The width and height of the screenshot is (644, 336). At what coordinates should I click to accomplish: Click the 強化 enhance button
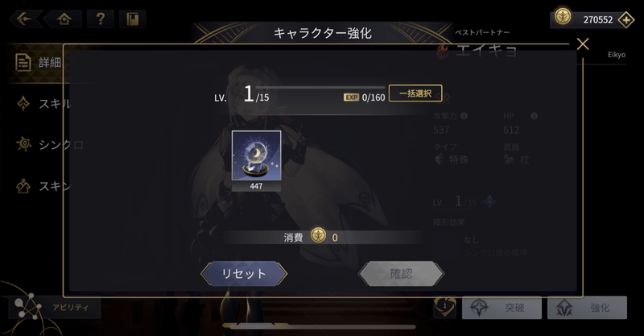(x=587, y=307)
